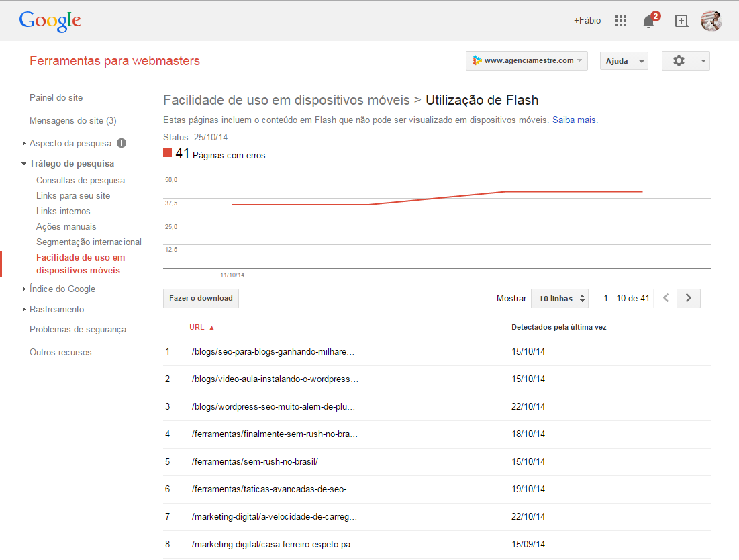Open the profile avatar picture
This screenshot has width=739, height=560.
pyautogui.click(x=711, y=21)
